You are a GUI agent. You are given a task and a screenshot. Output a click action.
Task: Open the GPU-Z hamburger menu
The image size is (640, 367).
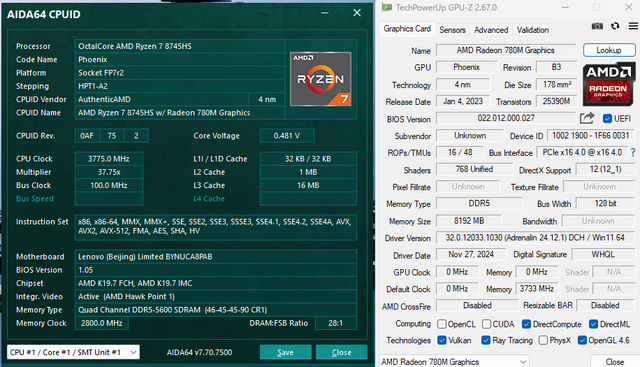tap(633, 26)
